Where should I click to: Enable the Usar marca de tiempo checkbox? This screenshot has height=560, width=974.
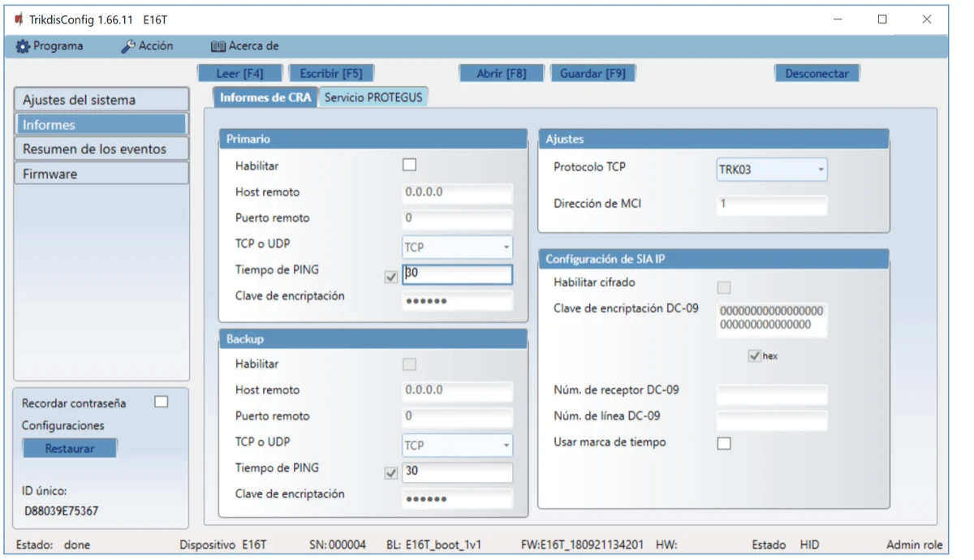[724, 443]
